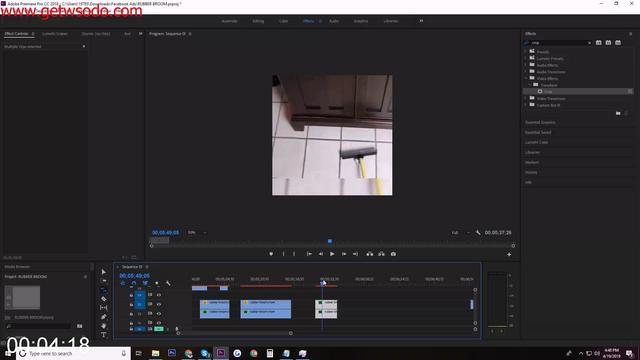Create new custom bin in Effects panel
This screenshot has height=360, width=640.
point(618,113)
